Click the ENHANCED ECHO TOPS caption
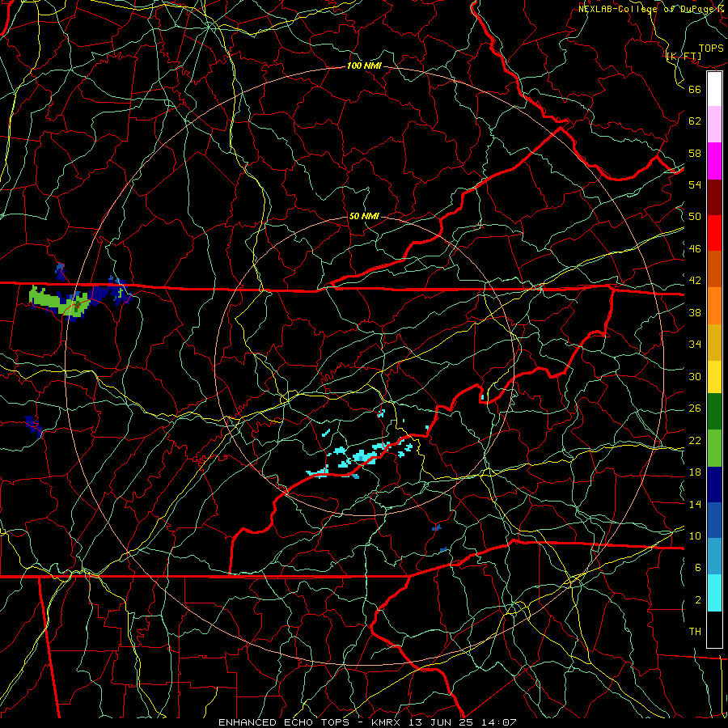Image resolution: width=728 pixels, height=728 pixels. click(366, 722)
